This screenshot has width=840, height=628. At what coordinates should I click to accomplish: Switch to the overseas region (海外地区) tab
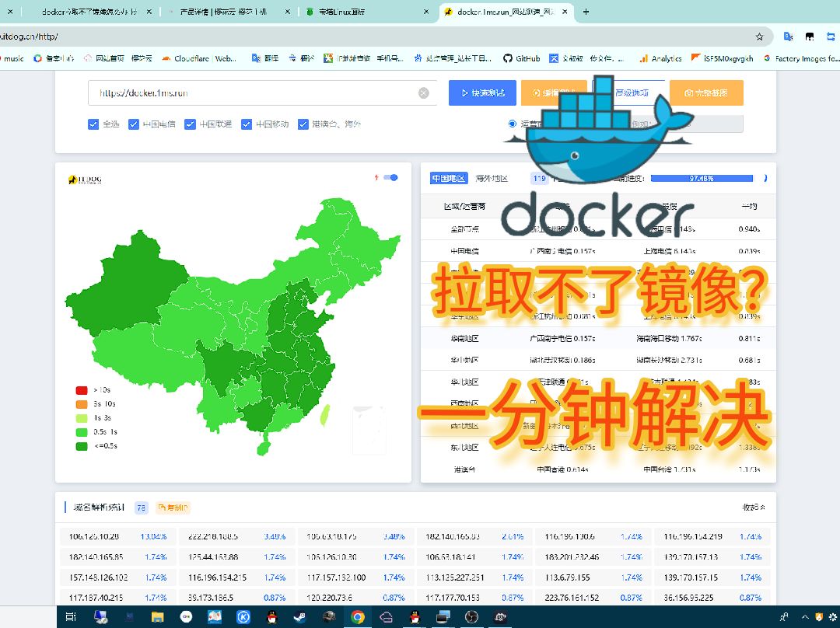pos(492,178)
